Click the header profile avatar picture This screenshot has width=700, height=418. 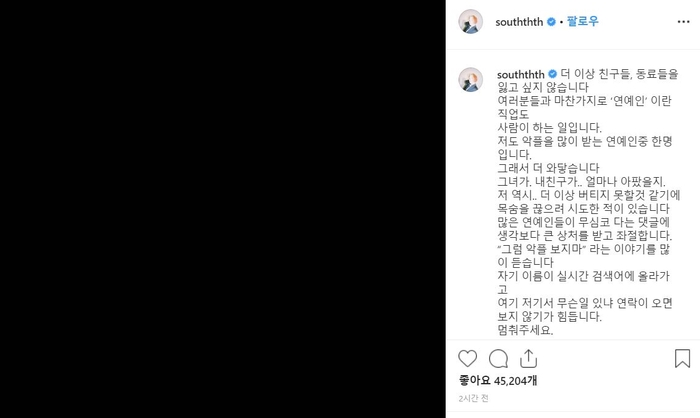(471, 21)
